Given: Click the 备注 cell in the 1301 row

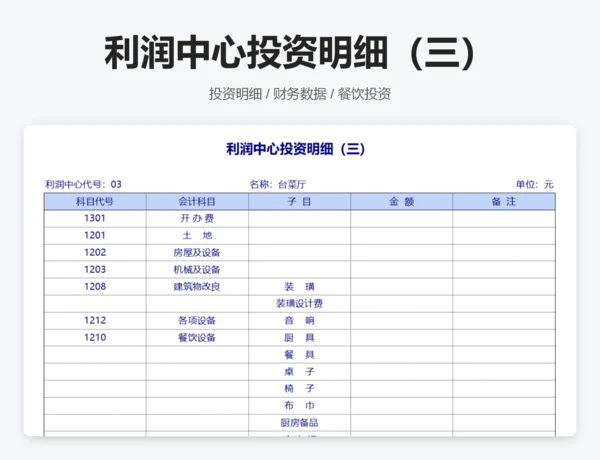Looking at the screenshot, I should tap(504, 219).
